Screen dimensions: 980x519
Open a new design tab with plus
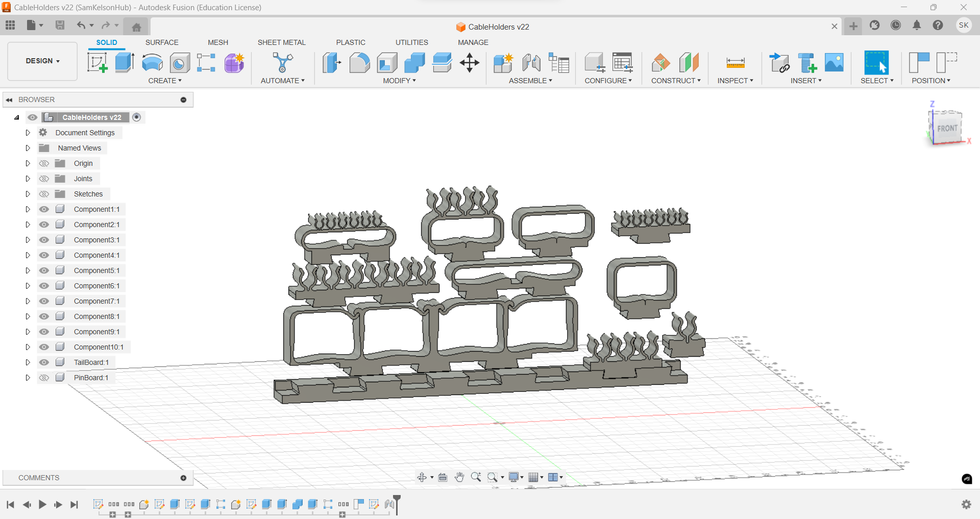(853, 26)
